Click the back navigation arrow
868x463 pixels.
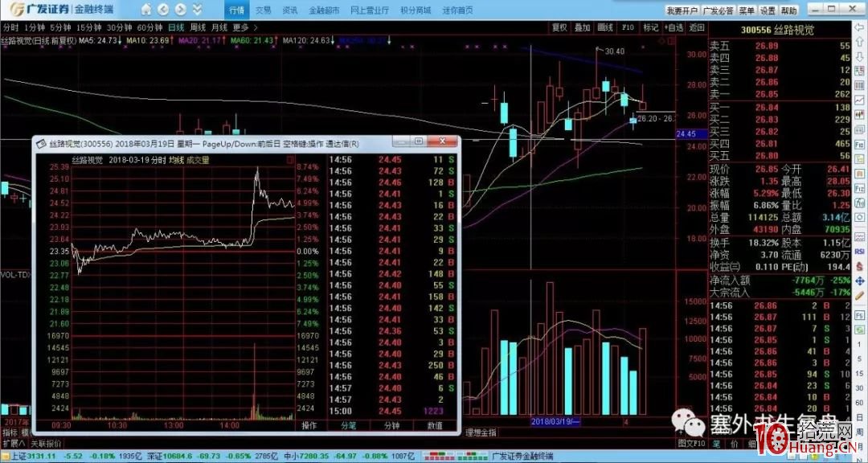click(162, 10)
